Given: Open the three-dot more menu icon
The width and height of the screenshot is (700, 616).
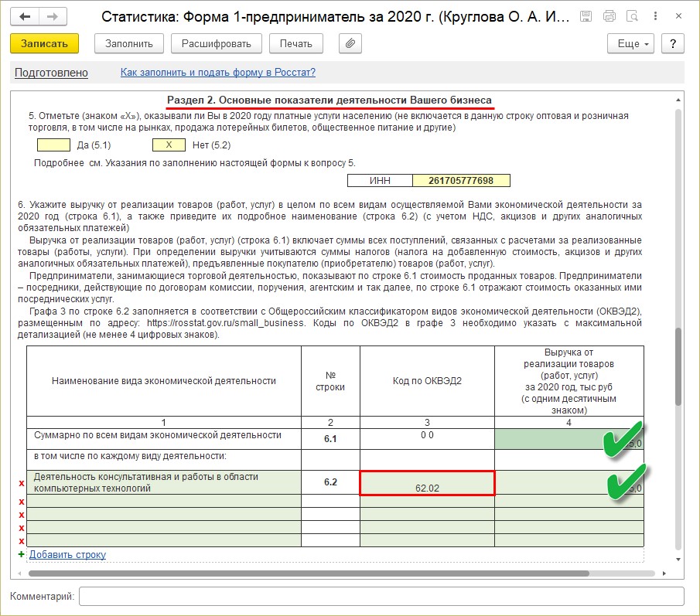Looking at the screenshot, I should (x=655, y=16).
